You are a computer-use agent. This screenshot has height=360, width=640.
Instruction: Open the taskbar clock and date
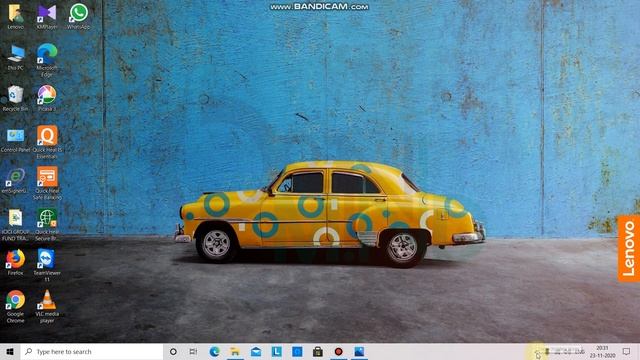tap(602, 351)
